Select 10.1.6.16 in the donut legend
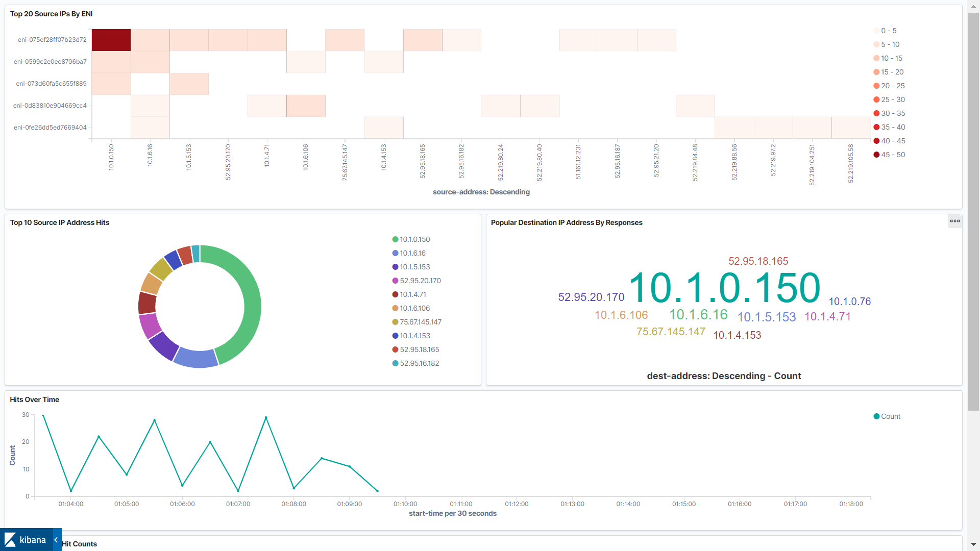This screenshot has height=551, width=980. tap(409, 253)
